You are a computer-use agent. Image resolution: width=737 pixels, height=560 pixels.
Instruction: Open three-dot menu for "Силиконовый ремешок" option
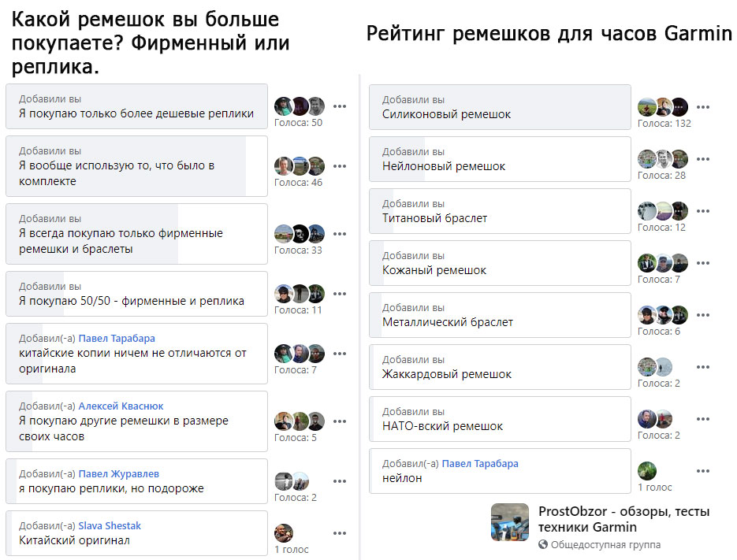703,107
